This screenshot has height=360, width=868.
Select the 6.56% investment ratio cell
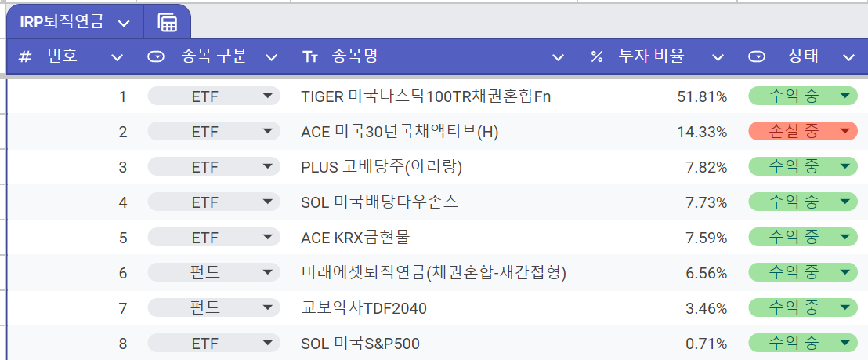click(x=657, y=272)
